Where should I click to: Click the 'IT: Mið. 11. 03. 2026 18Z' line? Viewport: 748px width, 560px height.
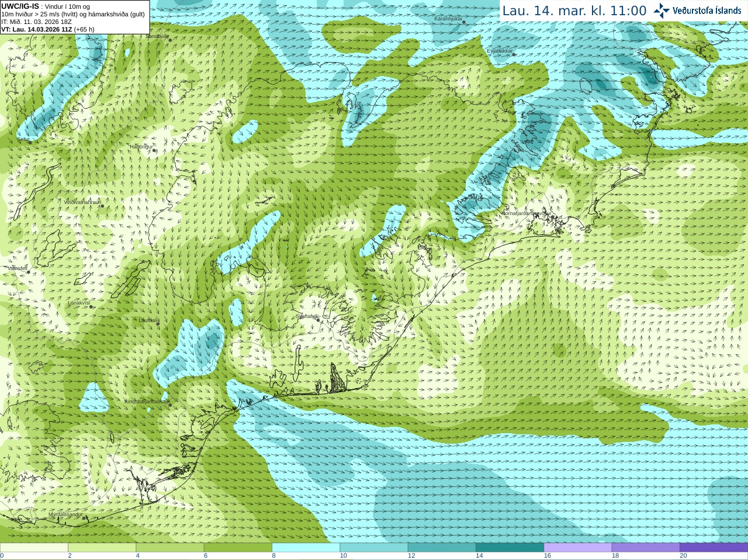(36, 22)
